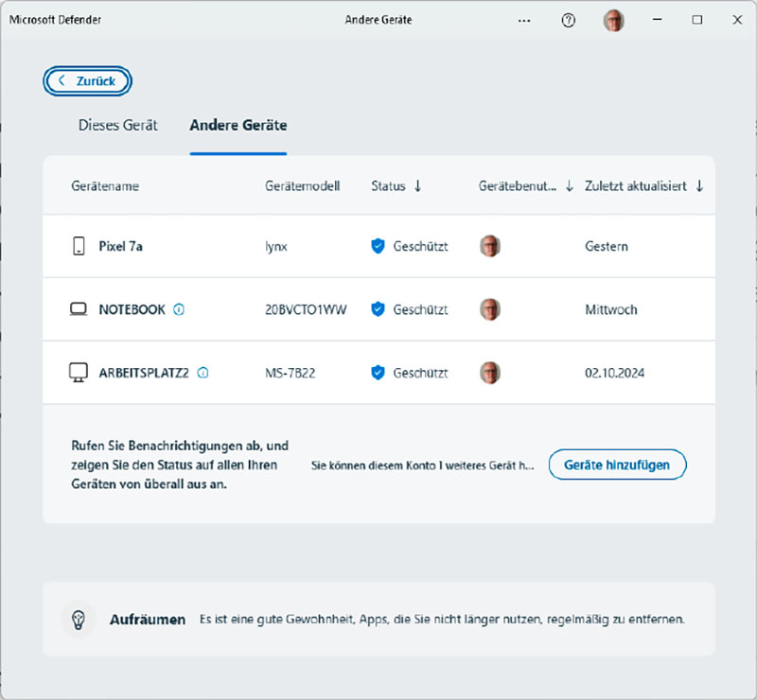Click the 02.10.2024 update date
The height and width of the screenshot is (700, 757).
tap(614, 373)
